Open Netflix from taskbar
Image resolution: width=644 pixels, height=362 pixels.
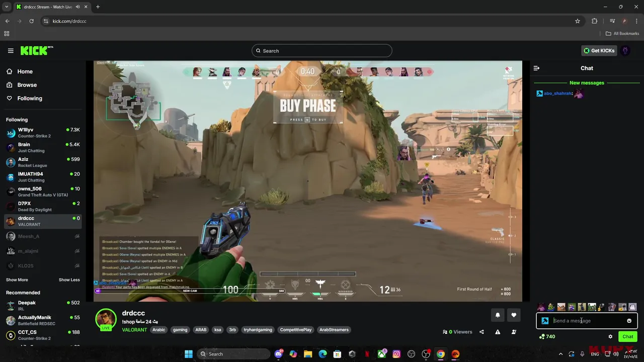367,354
